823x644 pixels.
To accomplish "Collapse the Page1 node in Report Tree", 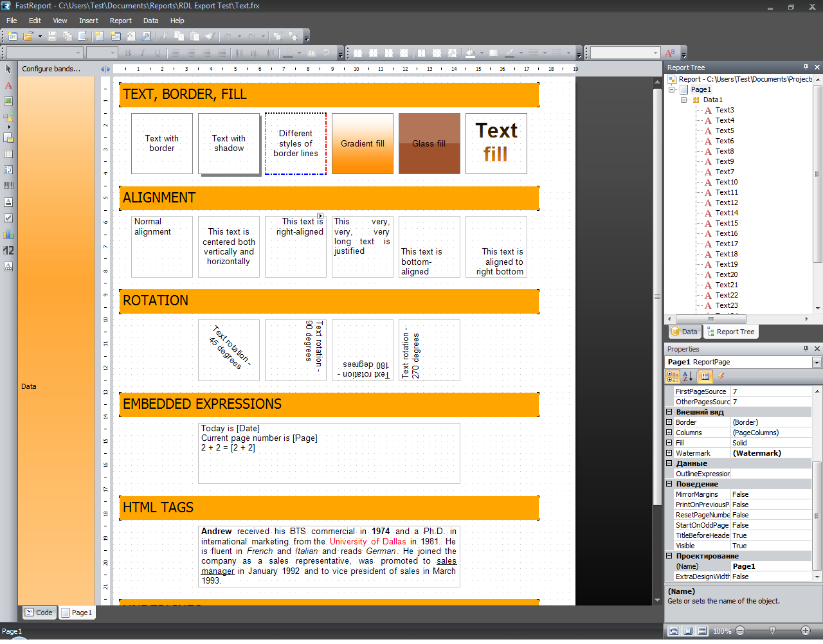I will (x=673, y=89).
